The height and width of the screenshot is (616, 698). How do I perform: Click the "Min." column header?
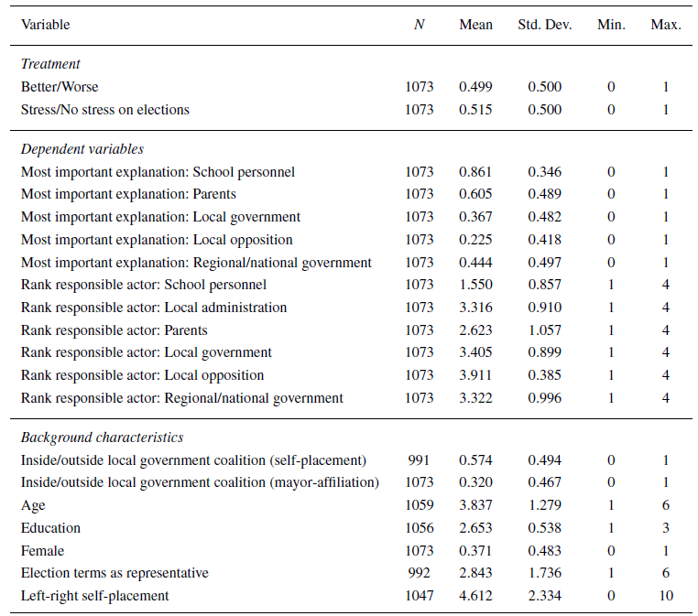tap(611, 25)
